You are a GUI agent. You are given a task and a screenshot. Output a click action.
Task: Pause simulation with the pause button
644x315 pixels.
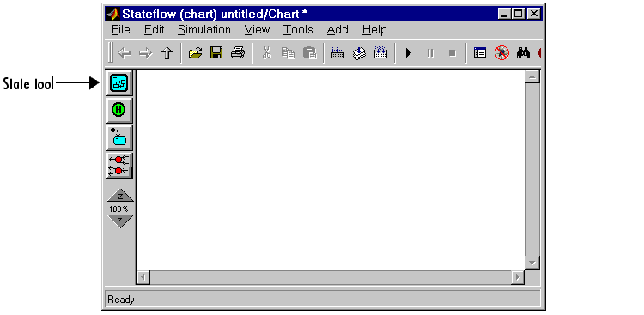(x=430, y=53)
